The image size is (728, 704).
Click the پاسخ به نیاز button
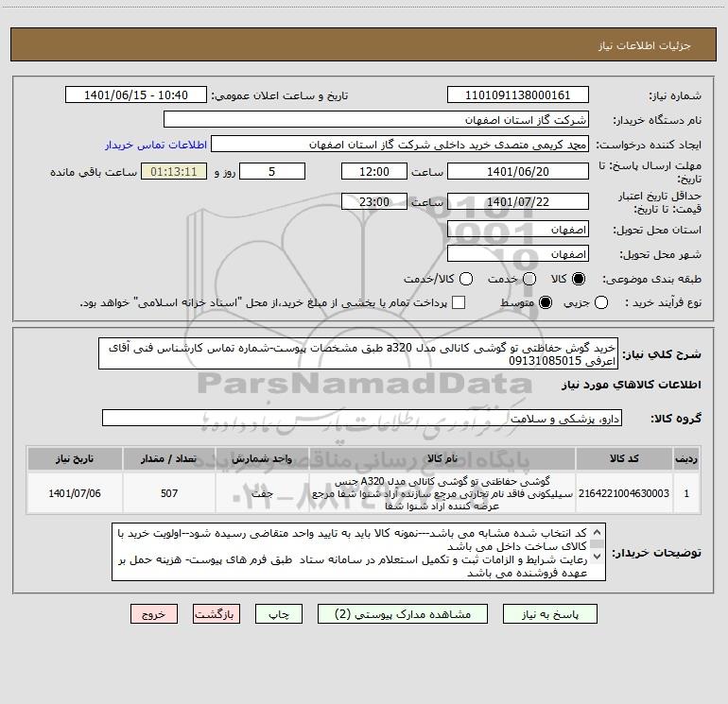(x=549, y=614)
